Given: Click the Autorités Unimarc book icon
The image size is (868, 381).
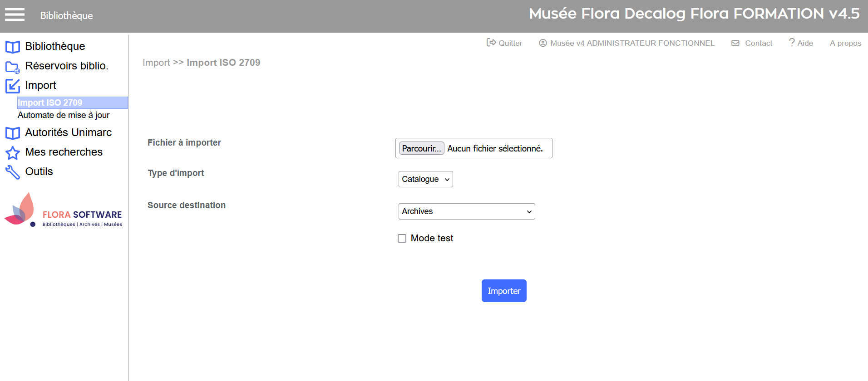Looking at the screenshot, I should (13, 133).
